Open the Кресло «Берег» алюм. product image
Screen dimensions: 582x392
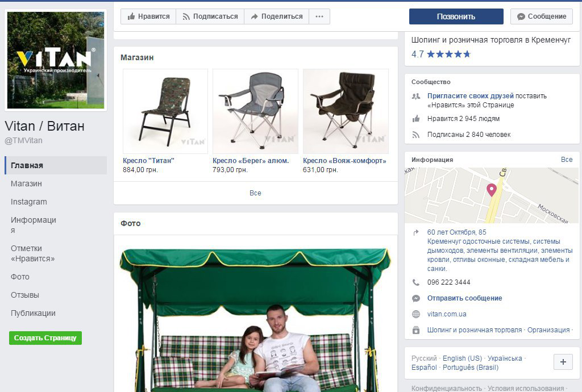(x=255, y=111)
